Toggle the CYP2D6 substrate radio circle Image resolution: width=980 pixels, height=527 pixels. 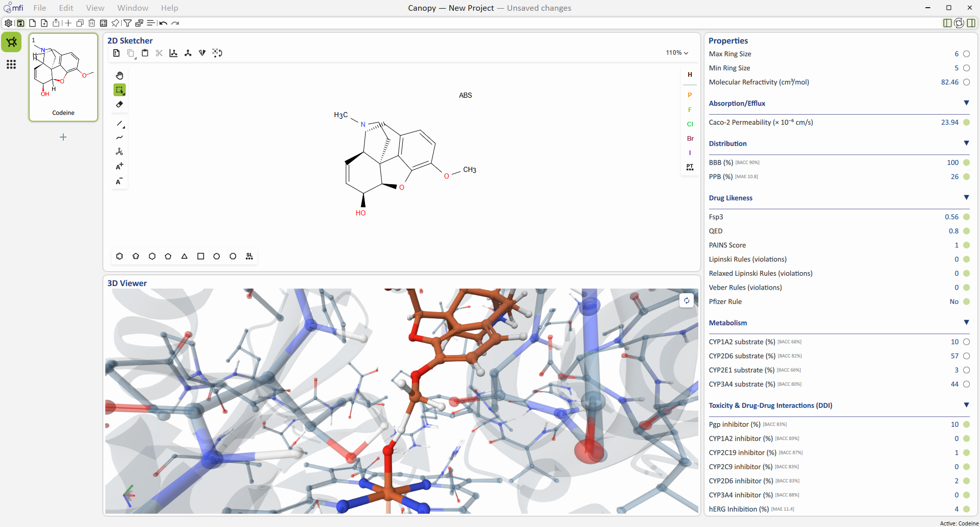(967, 356)
